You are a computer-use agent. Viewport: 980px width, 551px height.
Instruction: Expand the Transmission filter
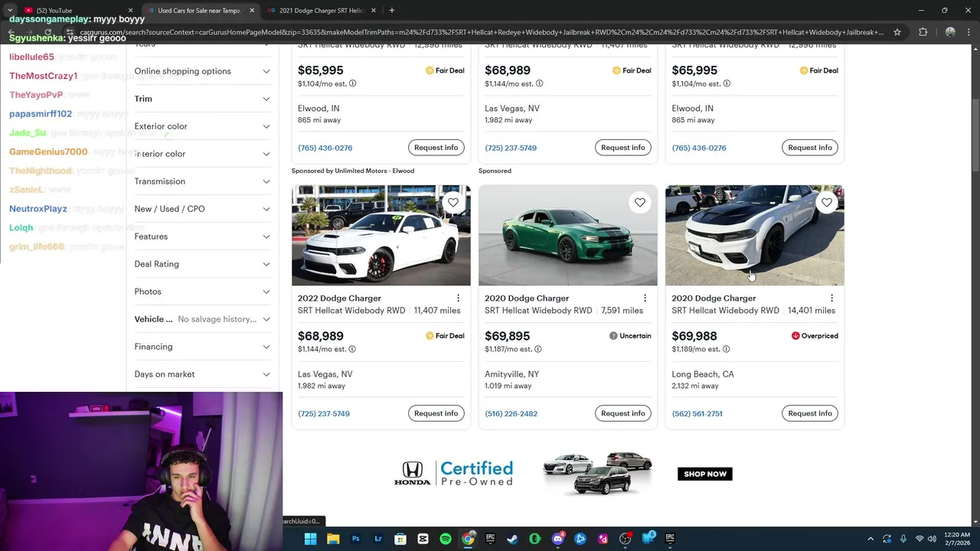coord(202,181)
